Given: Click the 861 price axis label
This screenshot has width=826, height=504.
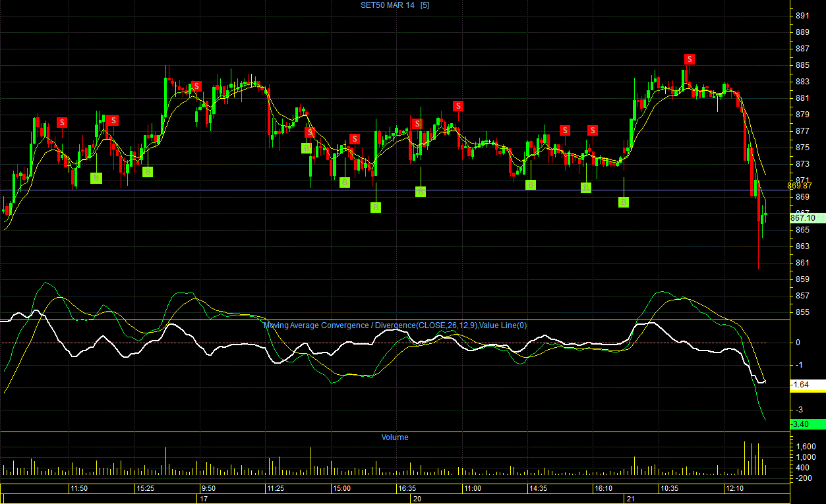Looking at the screenshot, I should [803, 263].
